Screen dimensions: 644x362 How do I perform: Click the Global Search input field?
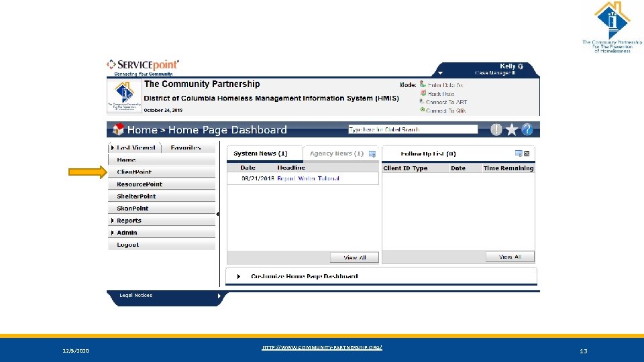point(413,129)
